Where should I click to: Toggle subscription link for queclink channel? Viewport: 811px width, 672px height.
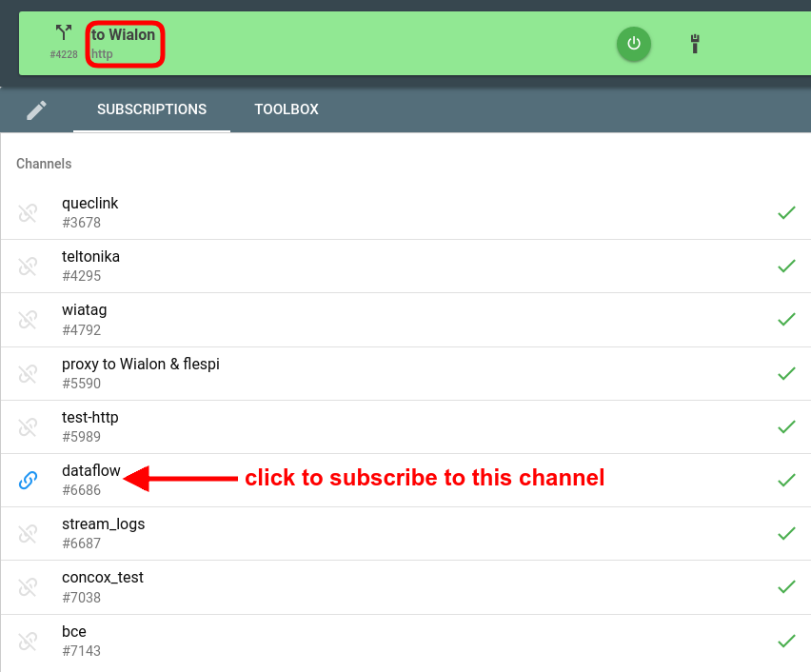pyautogui.click(x=28, y=212)
